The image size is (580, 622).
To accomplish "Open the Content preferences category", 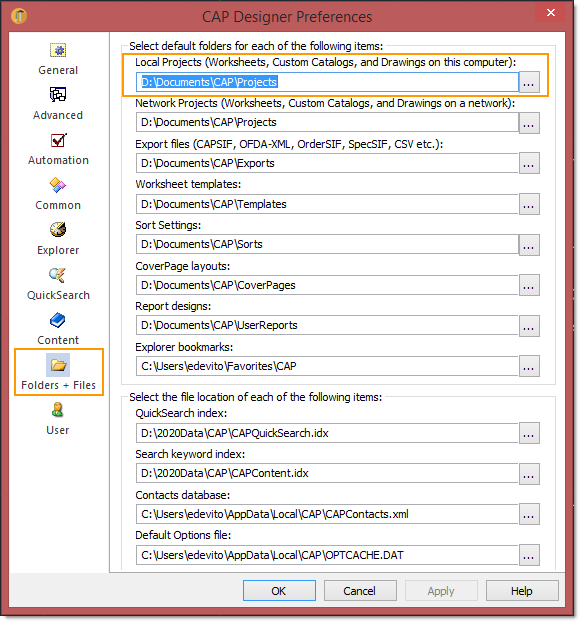I will (58, 329).
